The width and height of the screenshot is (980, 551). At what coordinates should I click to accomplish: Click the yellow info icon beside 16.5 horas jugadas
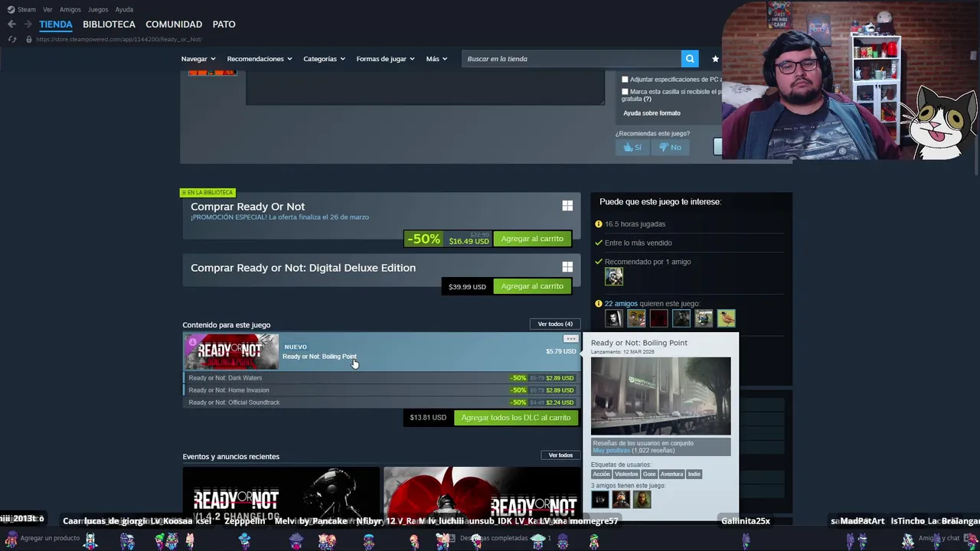pyautogui.click(x=599, y=224)
